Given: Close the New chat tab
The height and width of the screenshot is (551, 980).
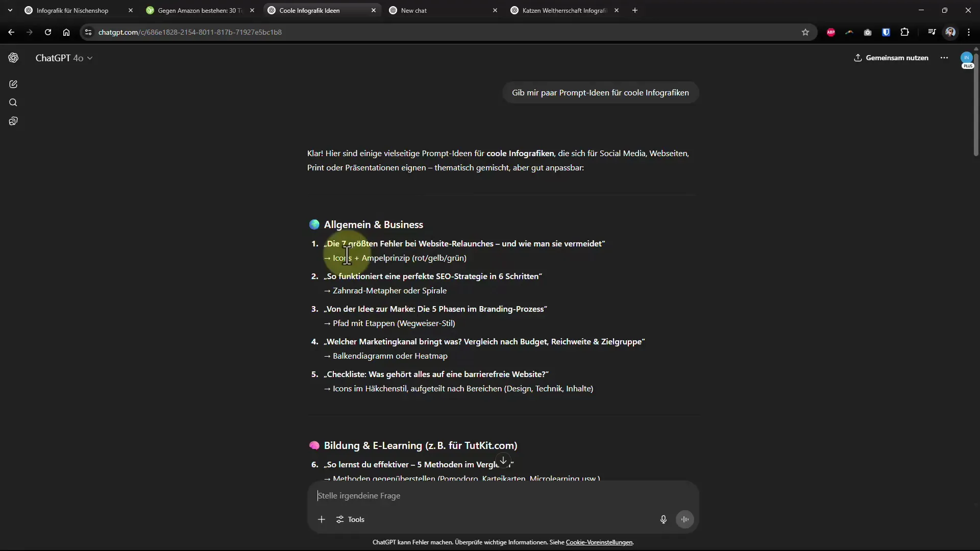Looking at the screenshot, I should (x=495, y=10).
